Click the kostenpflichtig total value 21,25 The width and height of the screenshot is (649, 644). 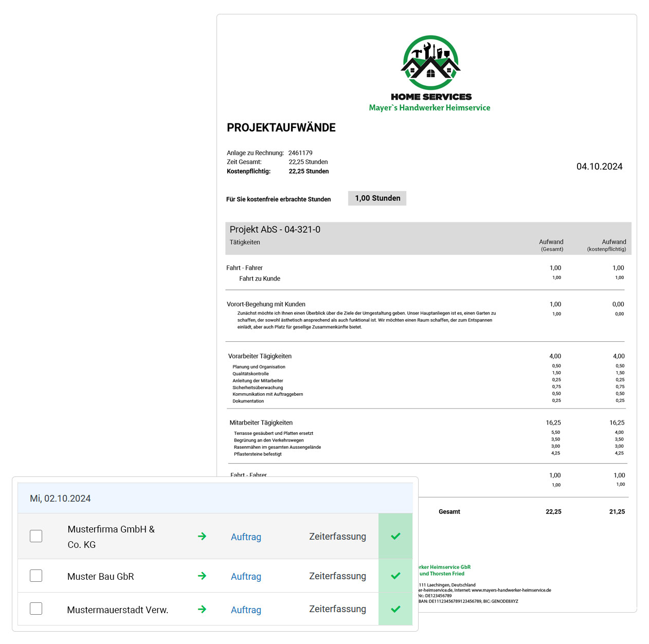point(617,511)
